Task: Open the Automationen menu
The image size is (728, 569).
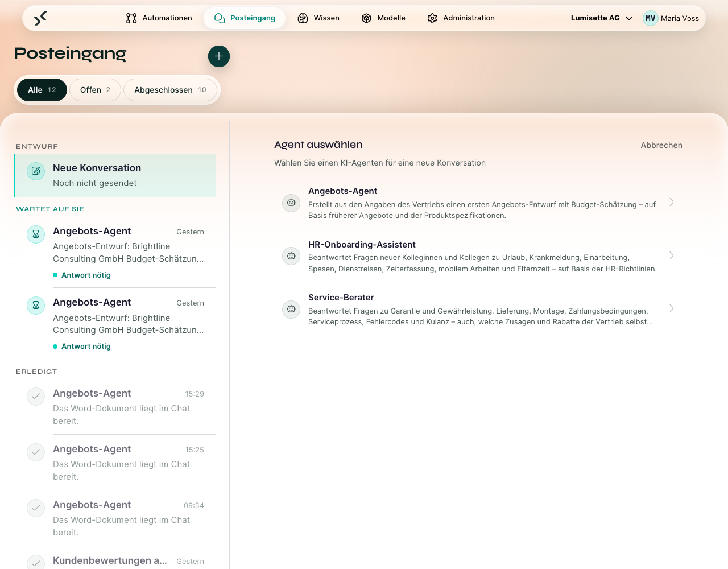Action: [x=159, y=18]
